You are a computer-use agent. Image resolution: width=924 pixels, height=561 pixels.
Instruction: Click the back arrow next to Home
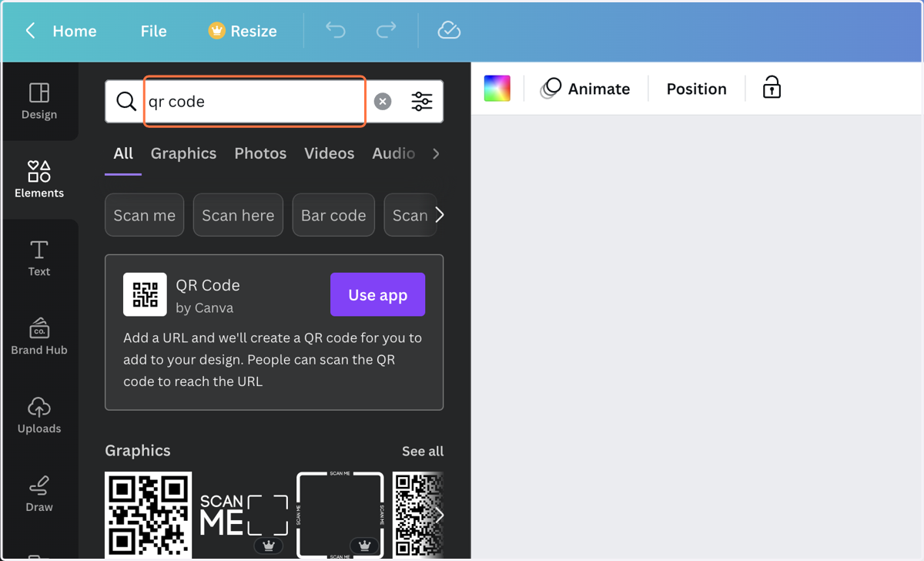click(31, 31)
